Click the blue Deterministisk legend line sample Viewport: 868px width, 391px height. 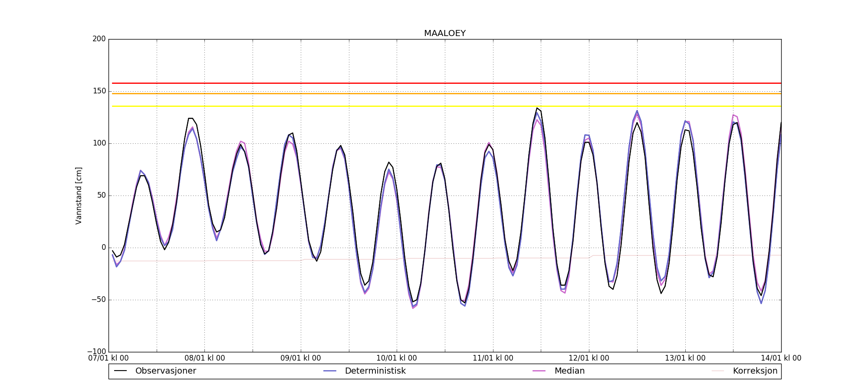330,371
